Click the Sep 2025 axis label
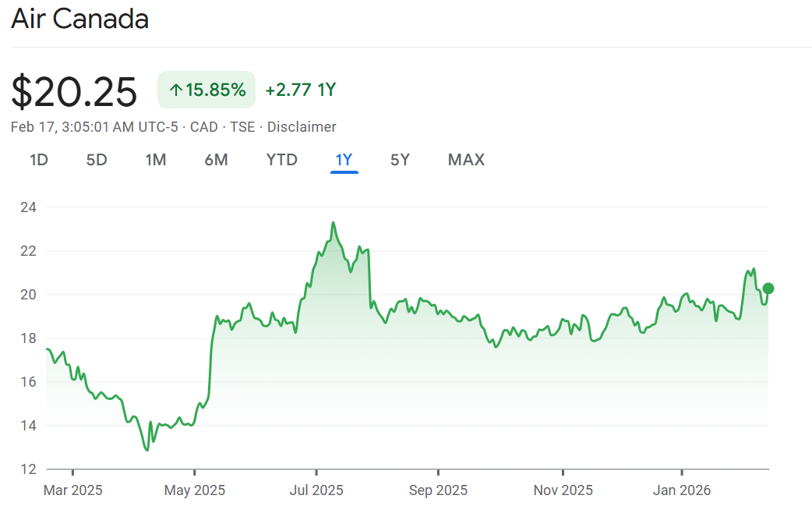The height and width of the screenshot is (513, 812). click(438, 490)
